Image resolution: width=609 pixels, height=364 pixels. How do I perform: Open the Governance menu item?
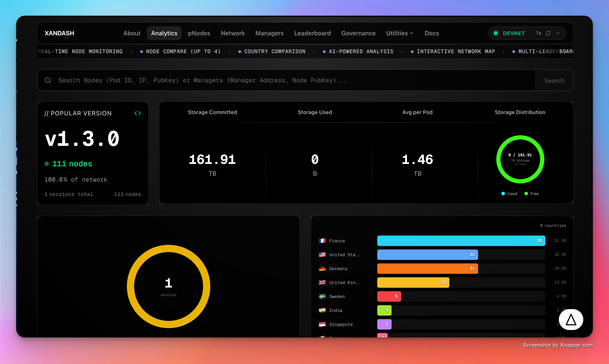pos(358,33)
